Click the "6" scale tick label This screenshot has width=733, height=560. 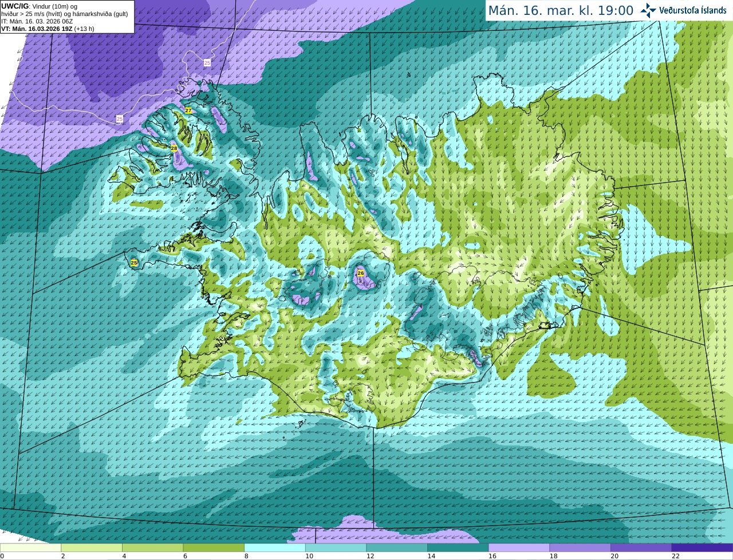(185, 556)
